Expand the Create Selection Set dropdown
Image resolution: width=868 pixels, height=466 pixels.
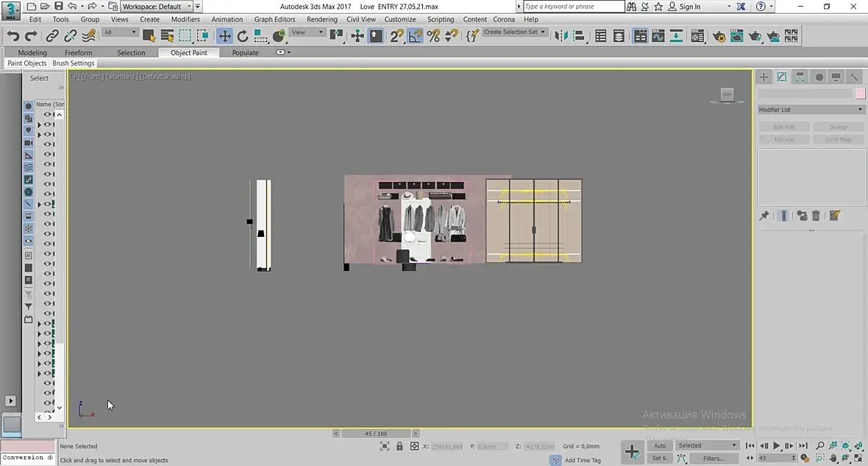tap(515, 32)
